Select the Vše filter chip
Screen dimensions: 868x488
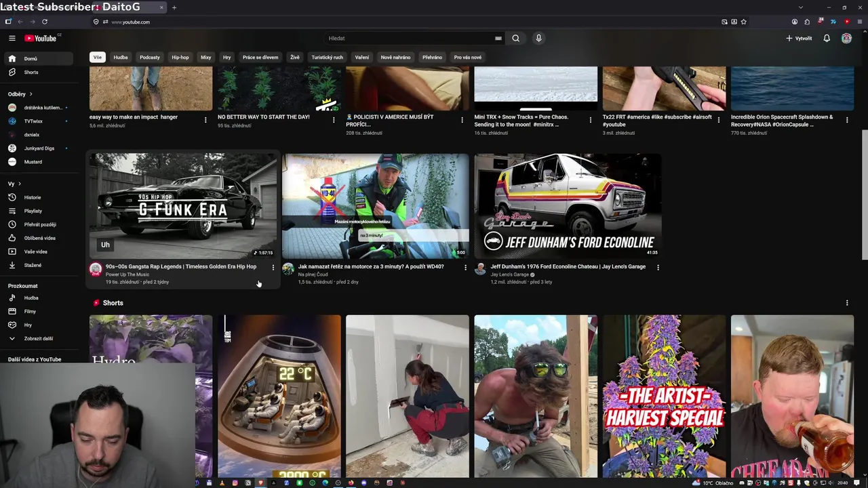click(x=98, y=58)
